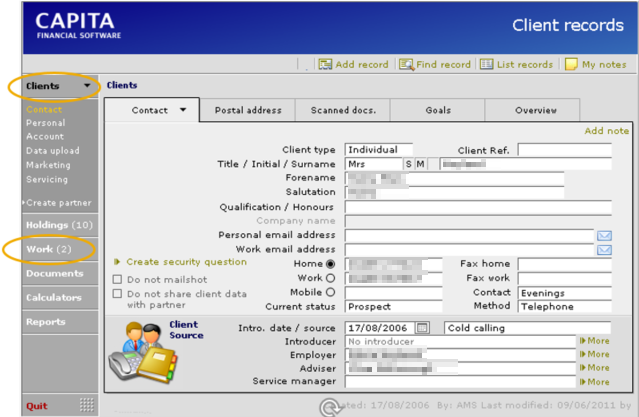Select Contact in the sidebar

(x=44, y=109)
